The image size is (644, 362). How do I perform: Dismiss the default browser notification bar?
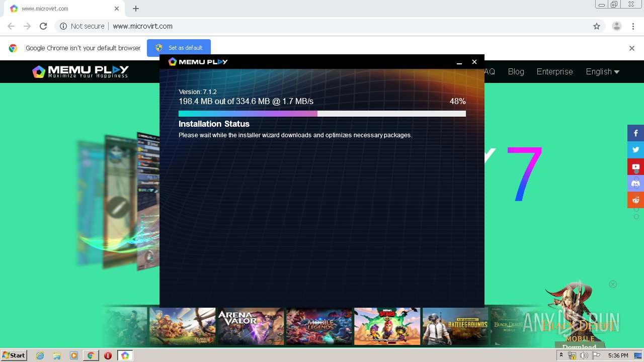click(632, 48)
